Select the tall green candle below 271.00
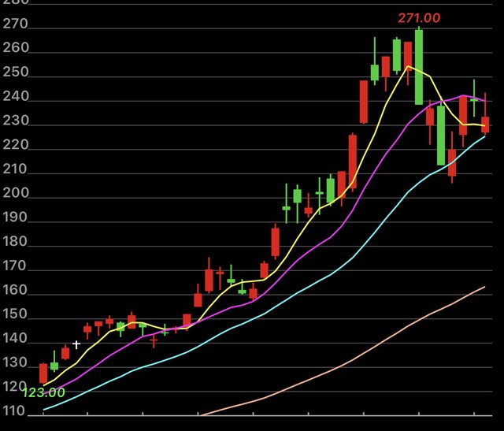This screenshot has width=504, height=431. click(419, 67)
